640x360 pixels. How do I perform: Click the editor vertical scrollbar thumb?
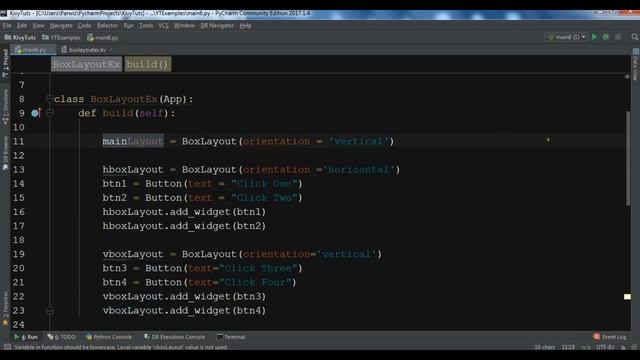[628, 158]
